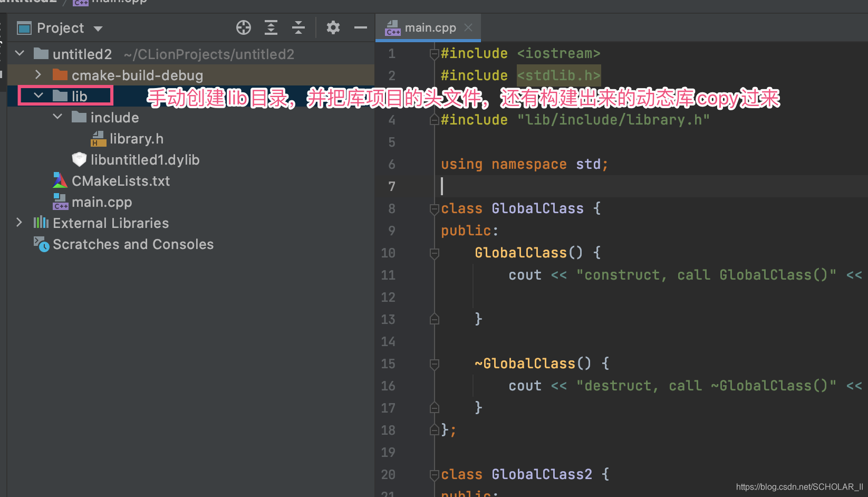The width and height of the screenshot is (868, 497).
Task: Click the <iostream> include text
Action: tap(558, 53)
